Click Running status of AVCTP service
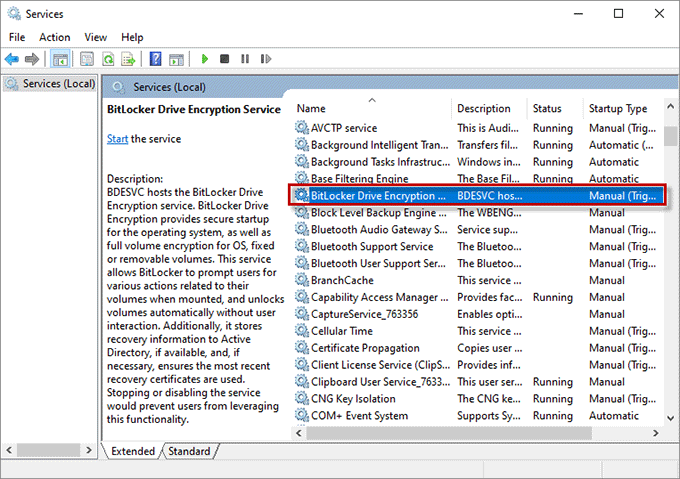The image size is (680, 479). click(x=552, y=128)
